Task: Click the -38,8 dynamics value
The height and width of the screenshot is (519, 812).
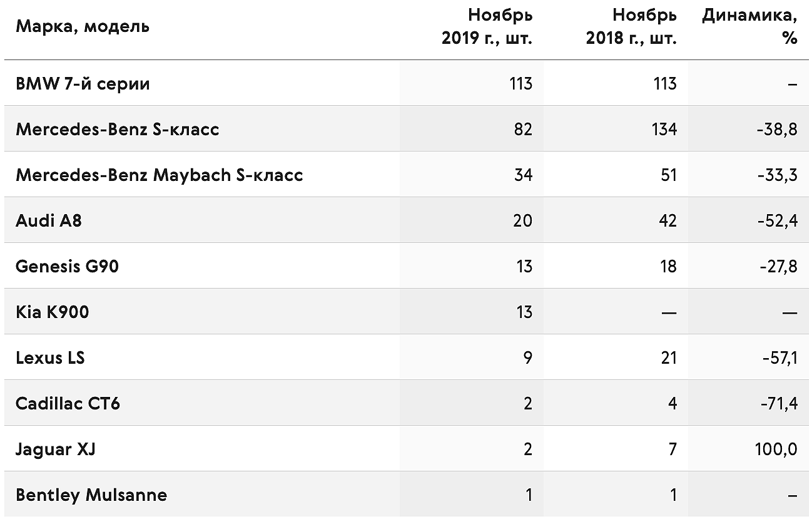Action: point(778,130)
